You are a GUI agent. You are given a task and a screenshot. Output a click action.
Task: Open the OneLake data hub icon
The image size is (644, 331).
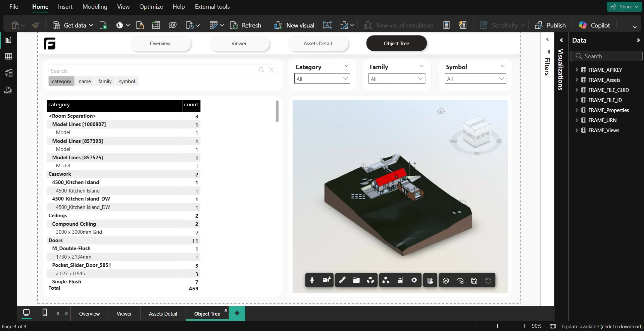[x=120, y=25]
